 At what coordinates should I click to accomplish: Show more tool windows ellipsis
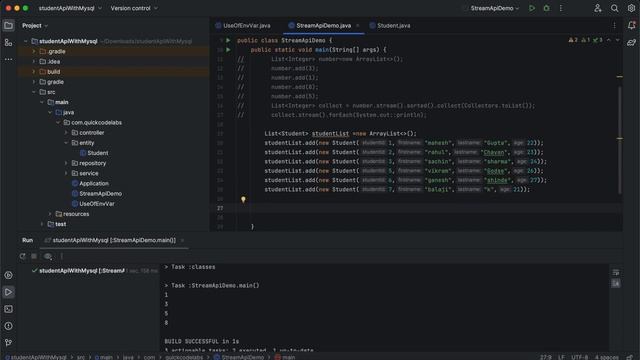(8, 59)
